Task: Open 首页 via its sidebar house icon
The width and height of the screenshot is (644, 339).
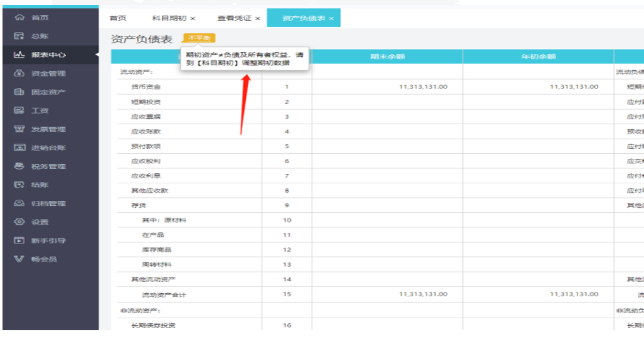Action: 19,18
